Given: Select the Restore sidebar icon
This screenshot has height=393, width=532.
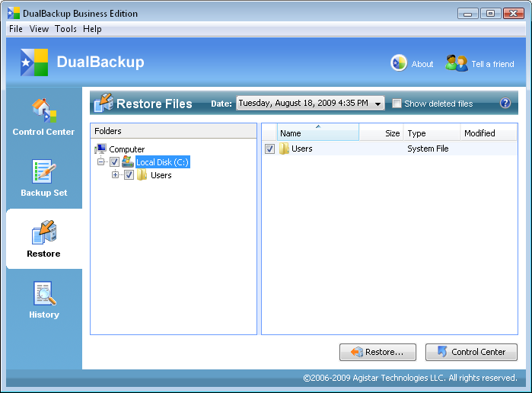Looking at the screenshot, I should [44, 232].
